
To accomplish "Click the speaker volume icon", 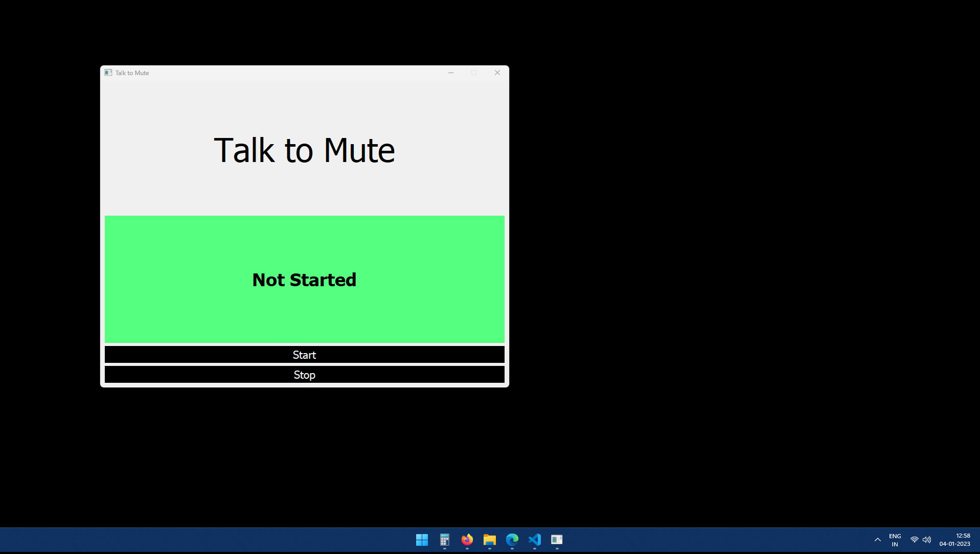I will tap(927, 540).
